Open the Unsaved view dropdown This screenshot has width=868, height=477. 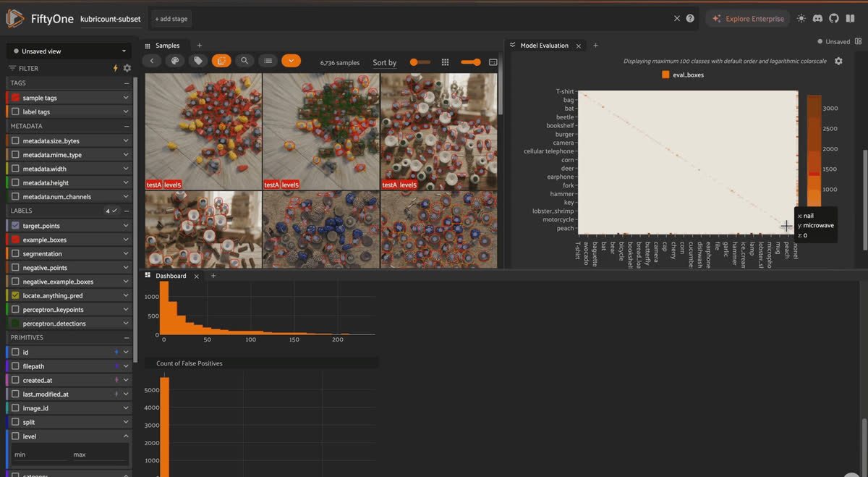pyautogui.click(x=69, y=51)
